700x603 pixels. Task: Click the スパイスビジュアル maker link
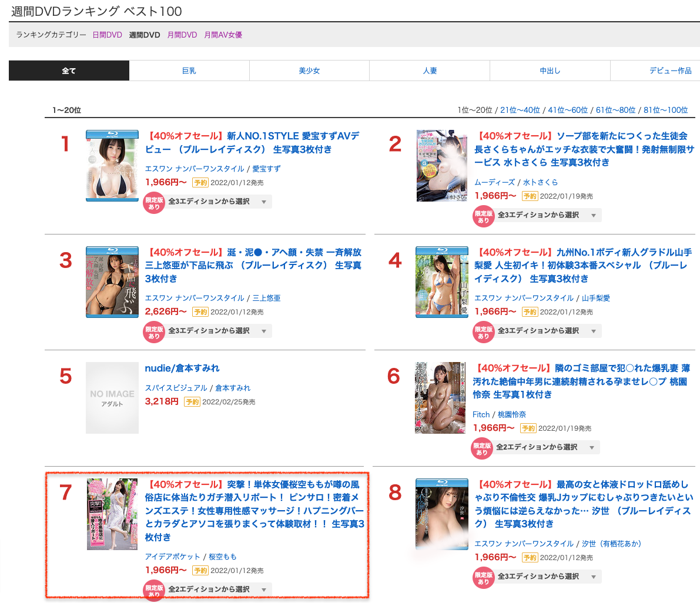176,388
